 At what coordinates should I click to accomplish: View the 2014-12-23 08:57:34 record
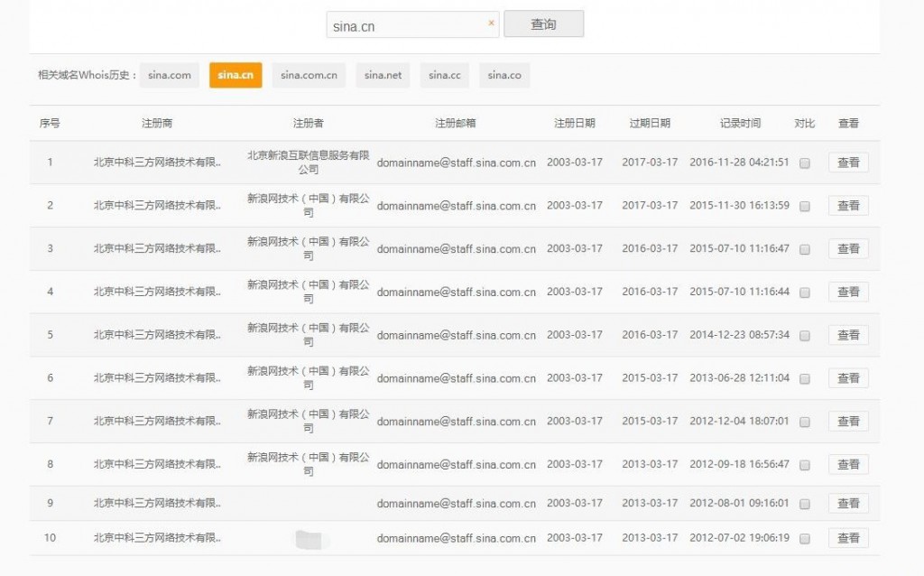tap(848, 334)
